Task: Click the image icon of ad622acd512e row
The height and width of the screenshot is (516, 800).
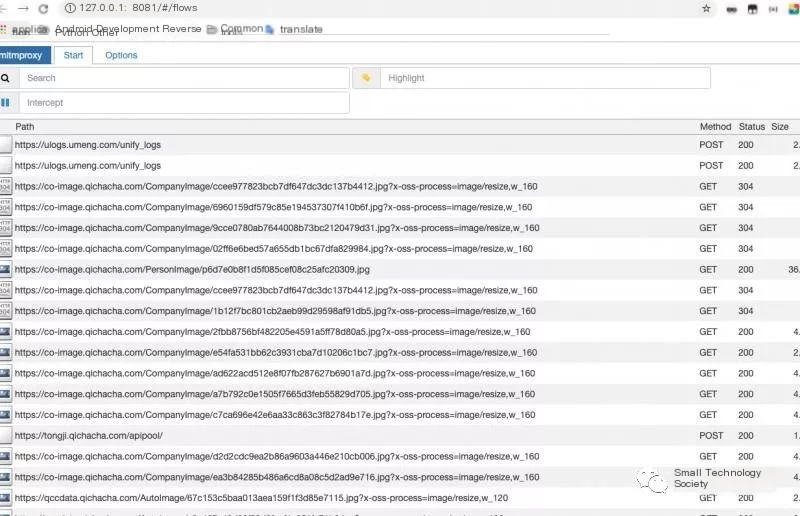Action: coord(5,374)
